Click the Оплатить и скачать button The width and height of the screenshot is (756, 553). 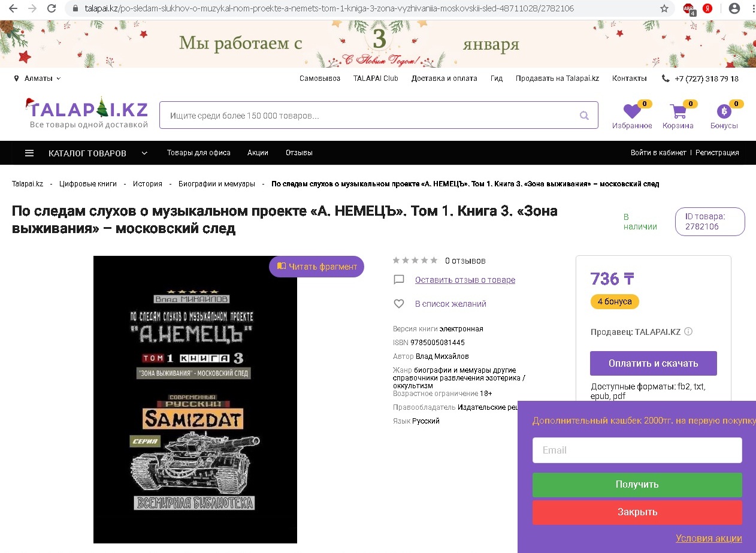653,363
